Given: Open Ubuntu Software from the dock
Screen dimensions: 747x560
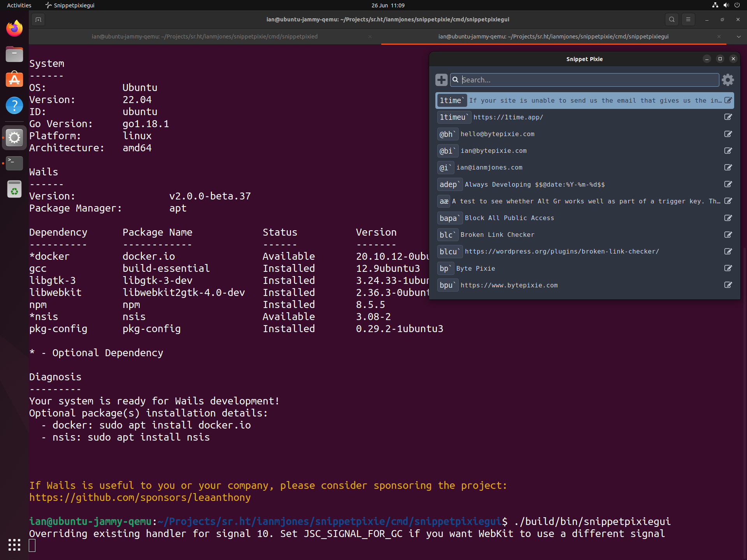Looking at the screenshot, I should coord(14,79).
